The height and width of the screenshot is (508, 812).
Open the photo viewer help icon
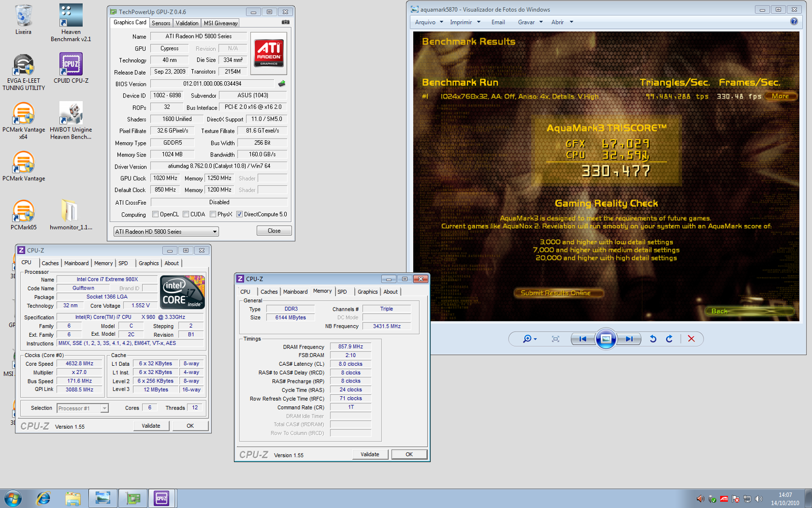[x=794, y=21]
